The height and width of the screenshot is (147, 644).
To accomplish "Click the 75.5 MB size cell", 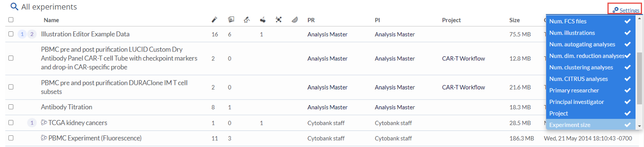I will point(520,34).
